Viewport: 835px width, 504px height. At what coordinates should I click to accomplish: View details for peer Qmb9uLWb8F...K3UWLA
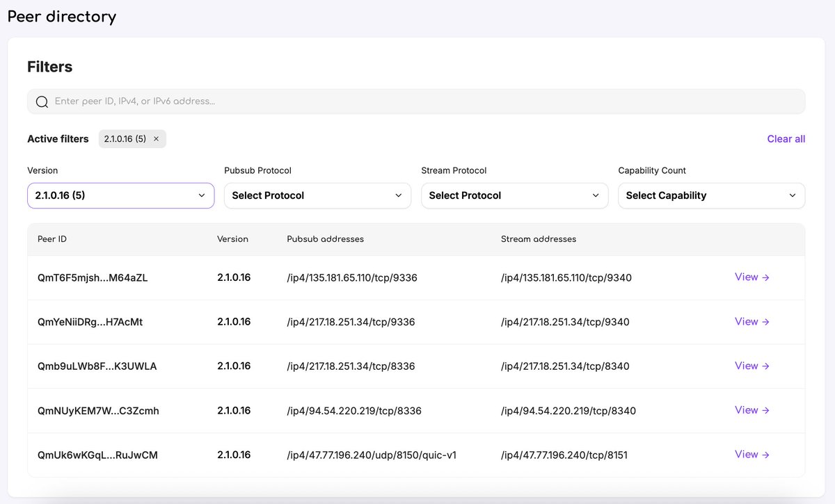coord(751,366)
